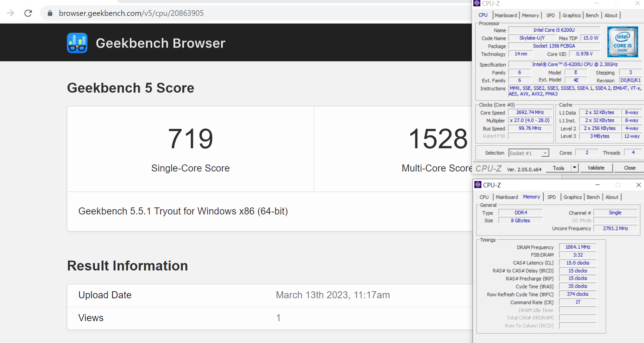Click the Level 3 cache 3 MBytes value
Screen dimensions: 644x343
[x=600, y=136]
